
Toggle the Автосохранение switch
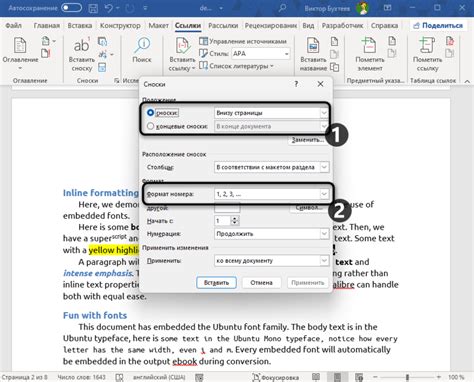71,8
